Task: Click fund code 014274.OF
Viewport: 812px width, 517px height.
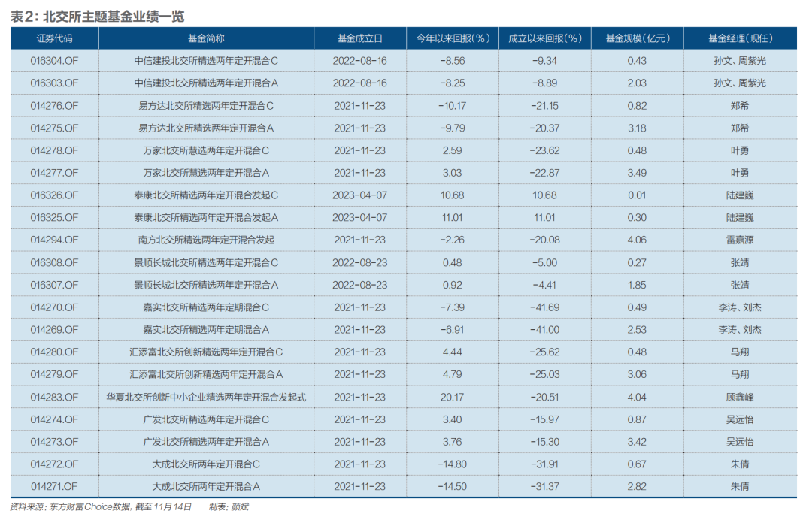Action: (x=54, y=420)
